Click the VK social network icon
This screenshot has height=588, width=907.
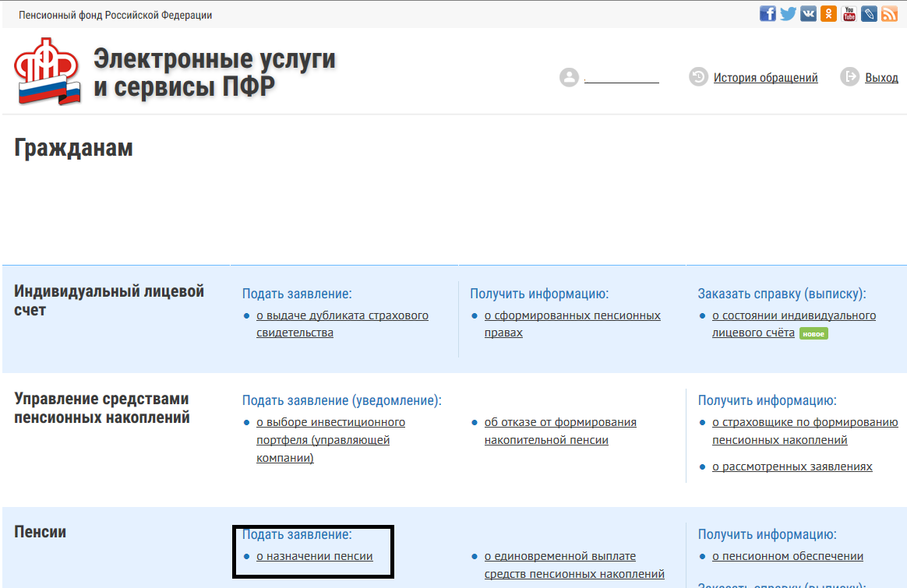pyautogui.click(x=808, y=14)
